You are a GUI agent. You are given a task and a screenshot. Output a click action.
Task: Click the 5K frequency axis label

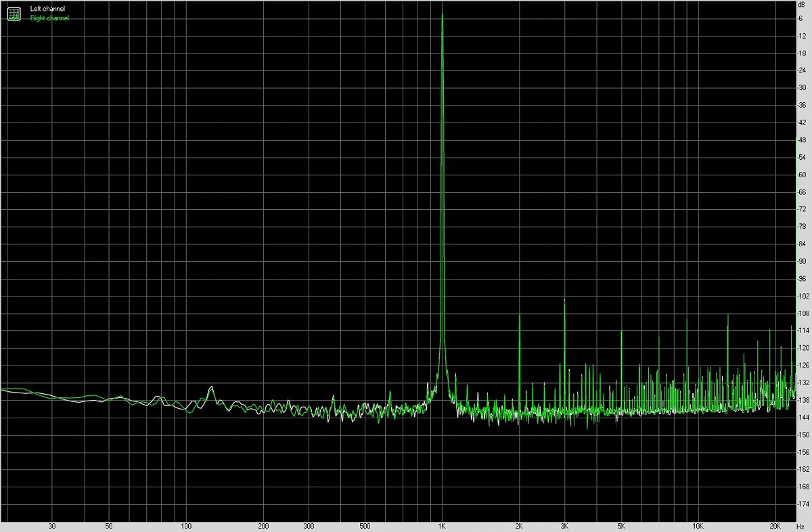621,526
